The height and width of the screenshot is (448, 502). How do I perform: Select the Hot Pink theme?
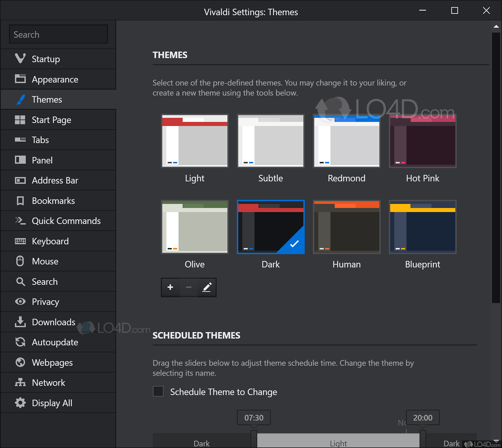tap(422, 141)
